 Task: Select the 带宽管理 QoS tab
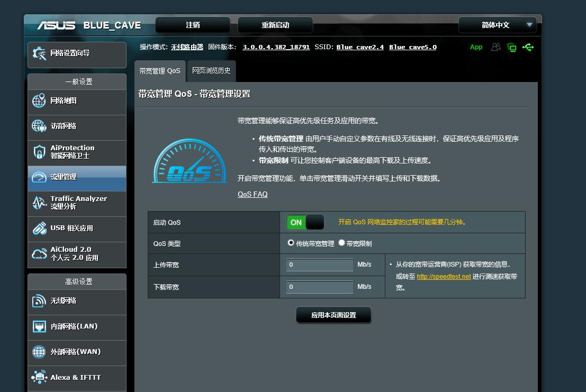tap(160, 70)
